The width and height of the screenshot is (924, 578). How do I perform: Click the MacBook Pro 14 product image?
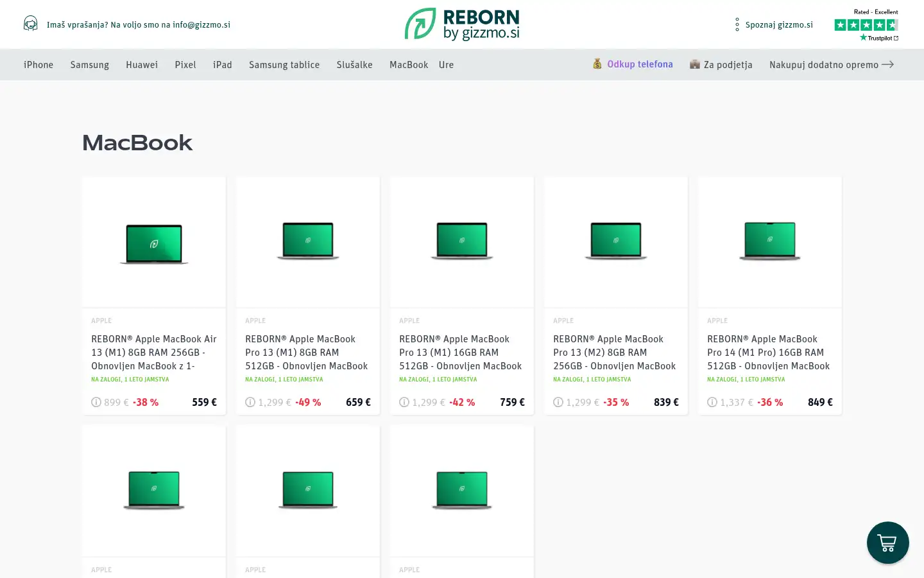click(x=770, y=241)
